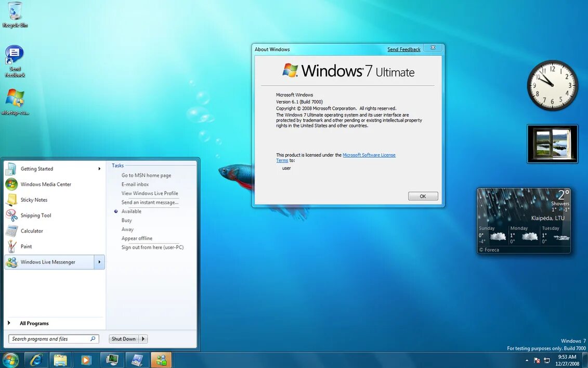Click OK in About Windows dialog

click(423, 196)
